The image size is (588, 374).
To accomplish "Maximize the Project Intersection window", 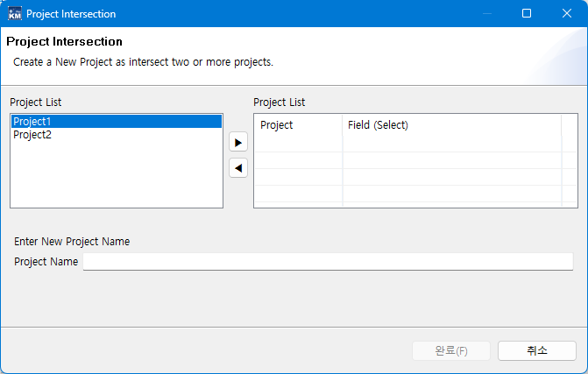I will coord(527,14).
